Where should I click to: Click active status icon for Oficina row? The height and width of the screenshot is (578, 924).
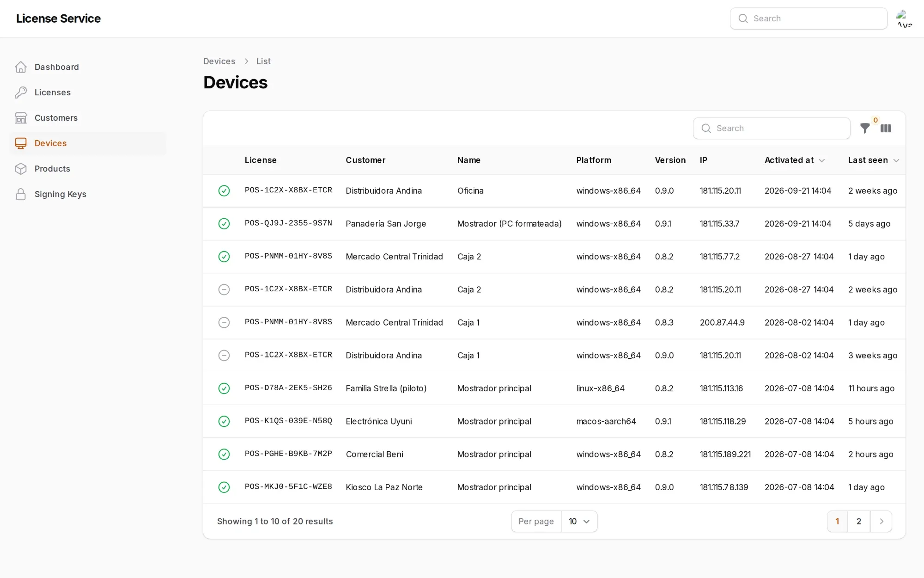224,191
